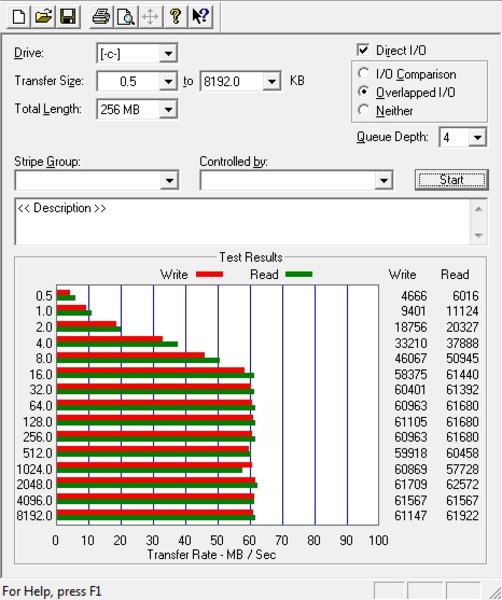Expand the Drive dropdown
This screenshot has width=502, height=600.
coord(168,54)
